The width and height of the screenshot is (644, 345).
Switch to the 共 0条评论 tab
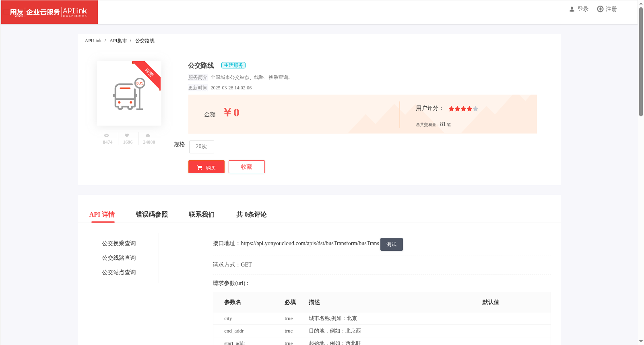[x=252, y=215]
